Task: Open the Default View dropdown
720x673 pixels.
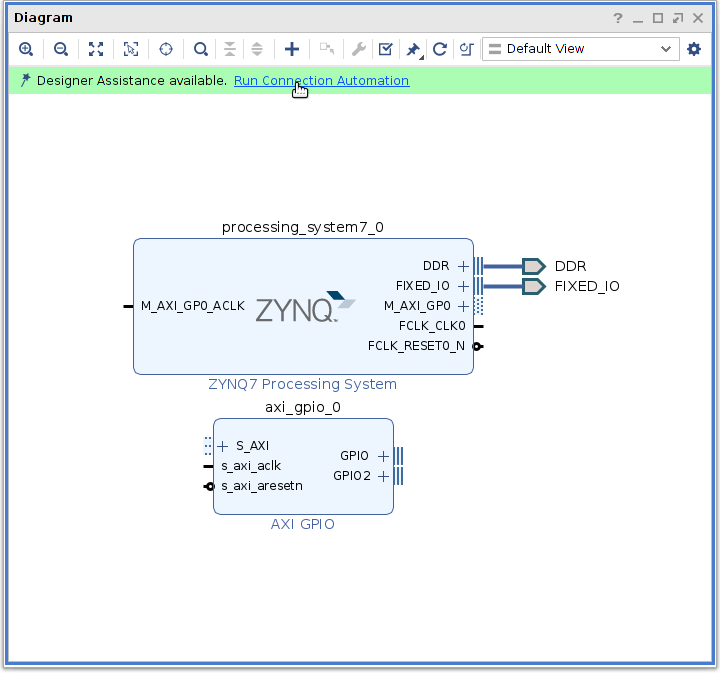Action: 580,49
